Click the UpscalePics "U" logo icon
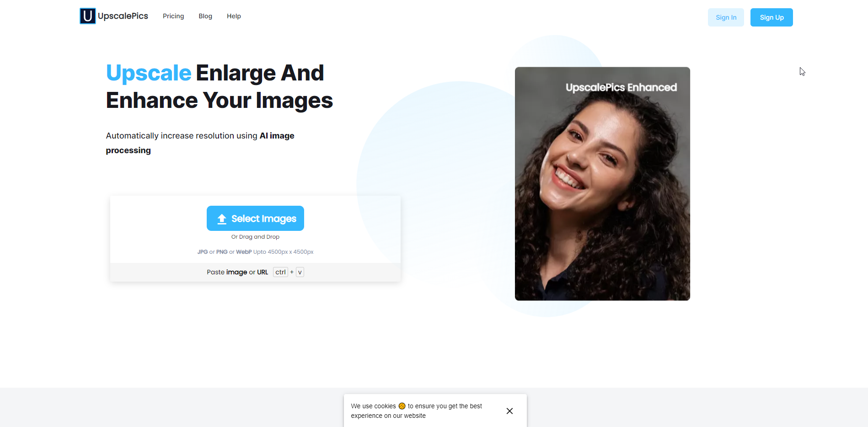The width and height of the screenshot is (868, 427). coord(87,16)
